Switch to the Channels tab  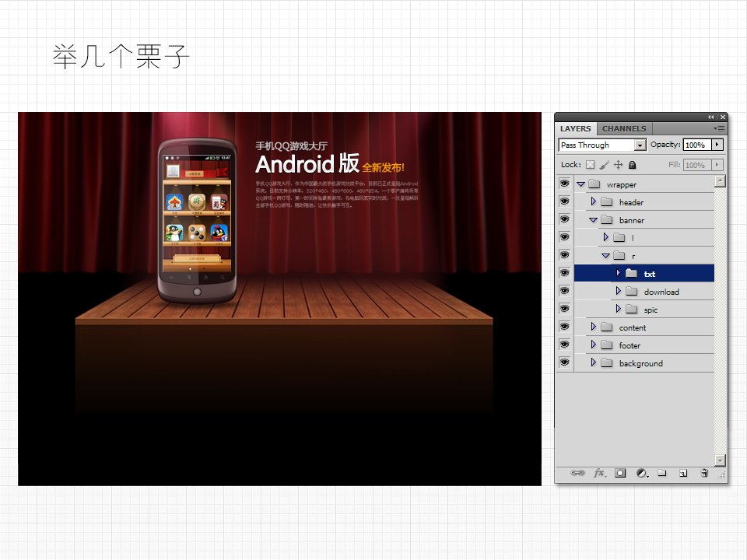pos(624,128)
